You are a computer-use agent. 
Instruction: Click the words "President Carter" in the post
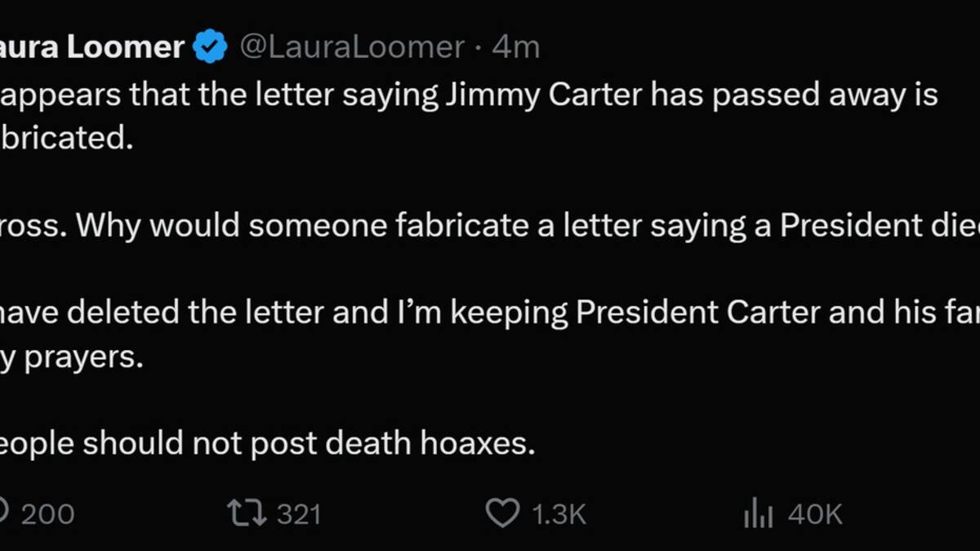tap(706, 313)
